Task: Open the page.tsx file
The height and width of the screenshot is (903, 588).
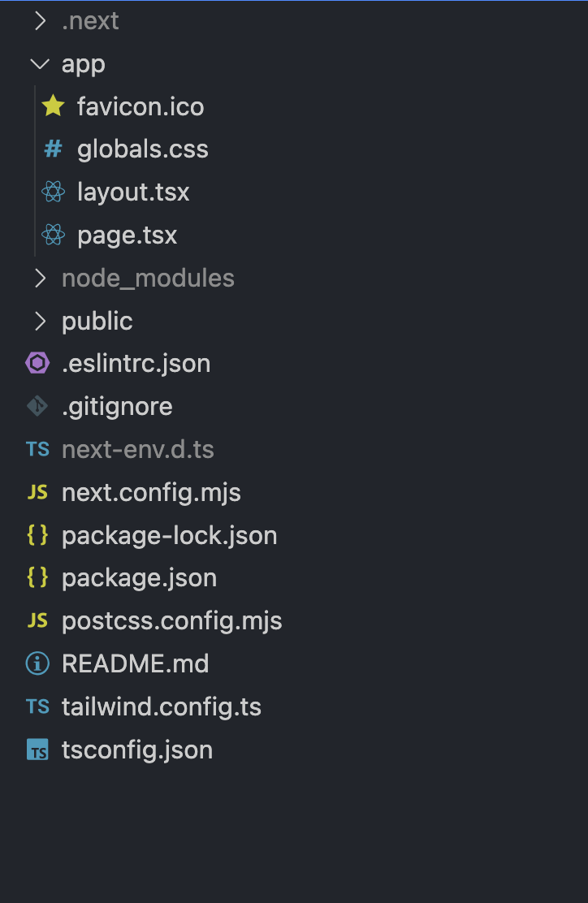Action: click(x=127, y=235)
